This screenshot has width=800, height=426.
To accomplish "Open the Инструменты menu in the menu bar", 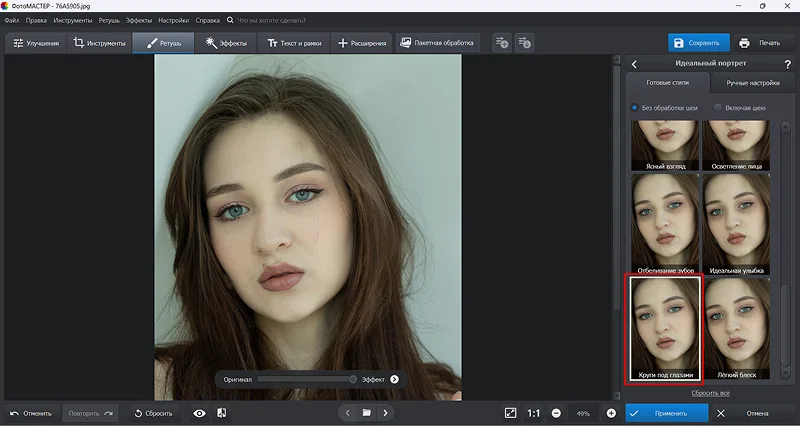I will [x=73, y=20].
